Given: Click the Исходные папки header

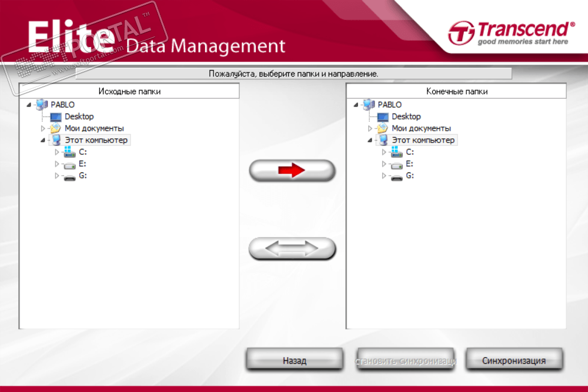Looking at the screenshot, I should pos(129,91).
